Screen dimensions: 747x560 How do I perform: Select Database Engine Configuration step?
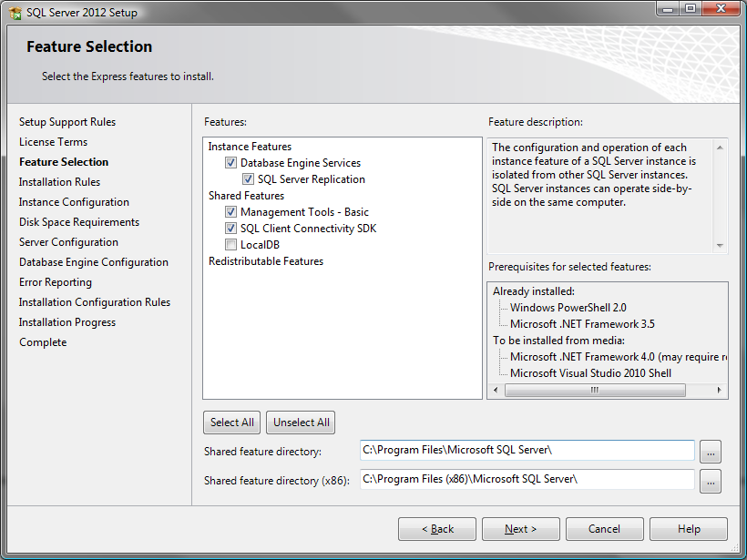[93, 262]
